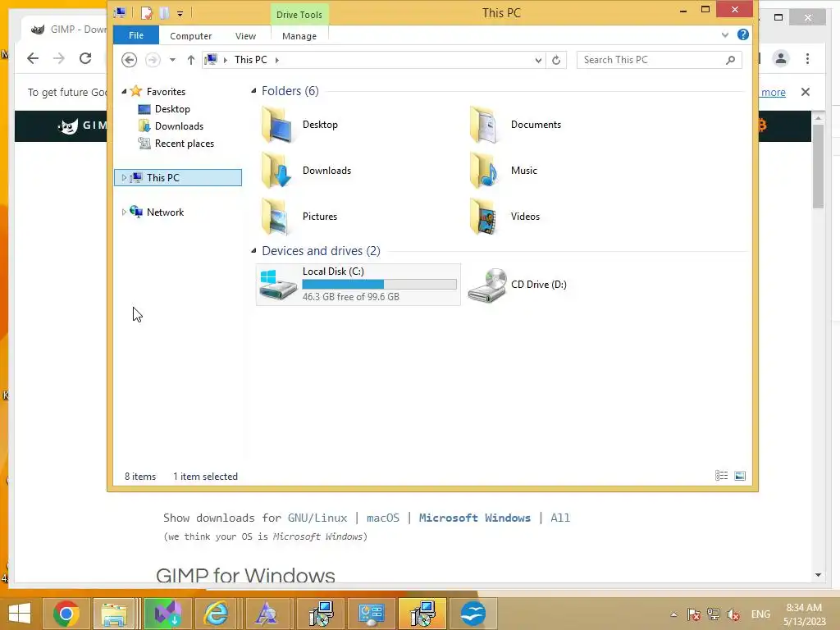Collapse the Folders (6) group
The image size is (840, 630).
(253, 90)
